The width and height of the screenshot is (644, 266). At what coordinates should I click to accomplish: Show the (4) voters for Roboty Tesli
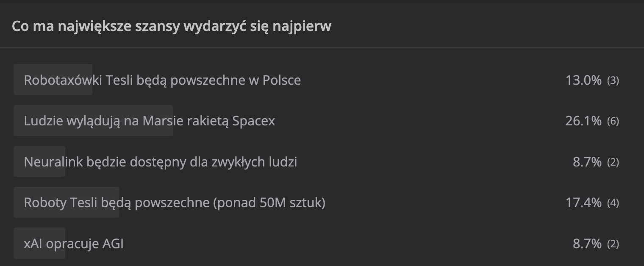613,203
